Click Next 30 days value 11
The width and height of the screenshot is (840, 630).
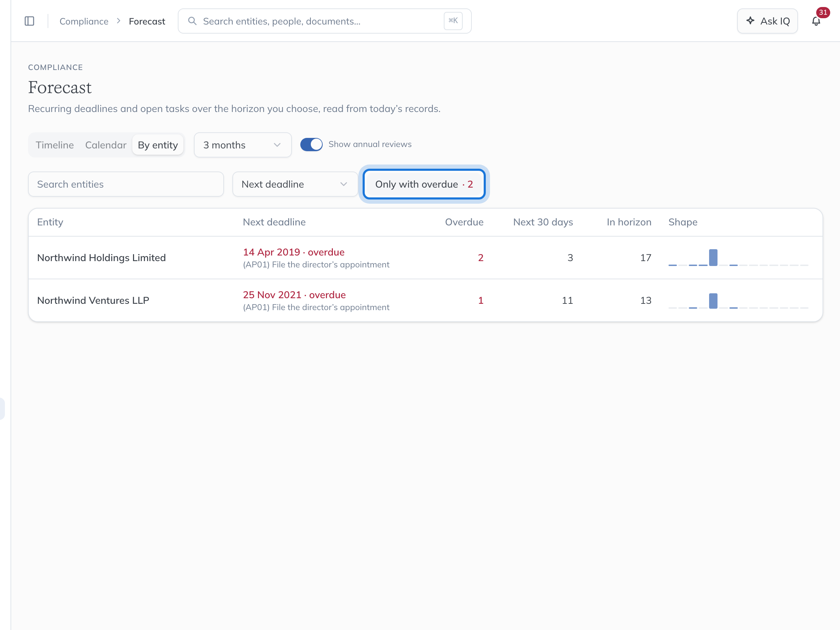[x=567, y=300]
